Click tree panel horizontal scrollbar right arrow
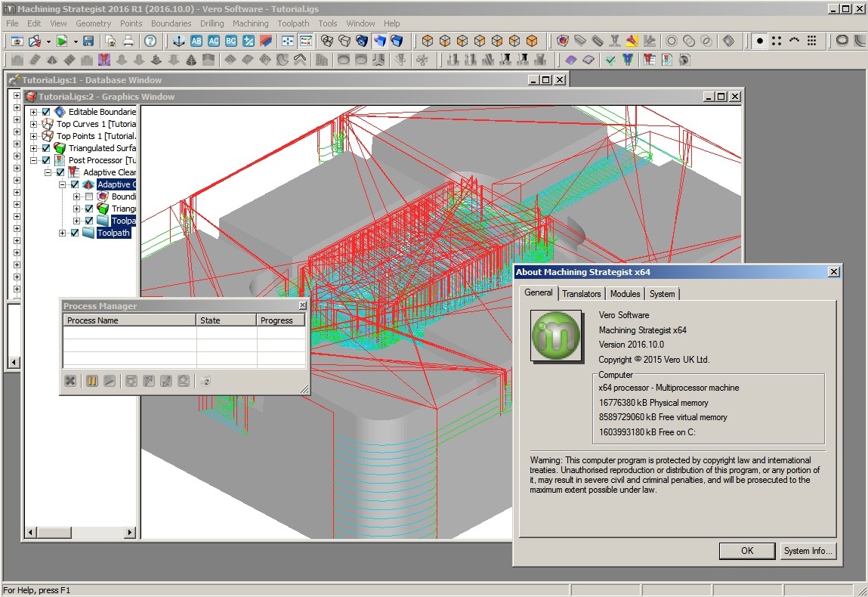 129,532
